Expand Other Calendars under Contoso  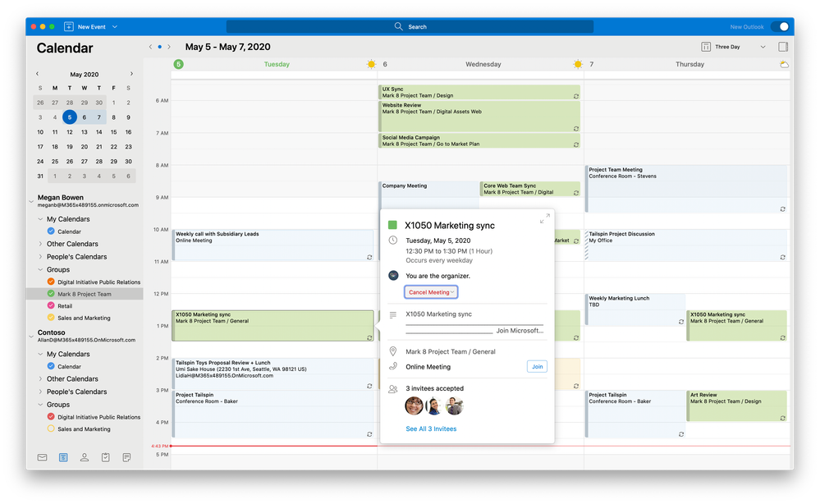(40, 379)
